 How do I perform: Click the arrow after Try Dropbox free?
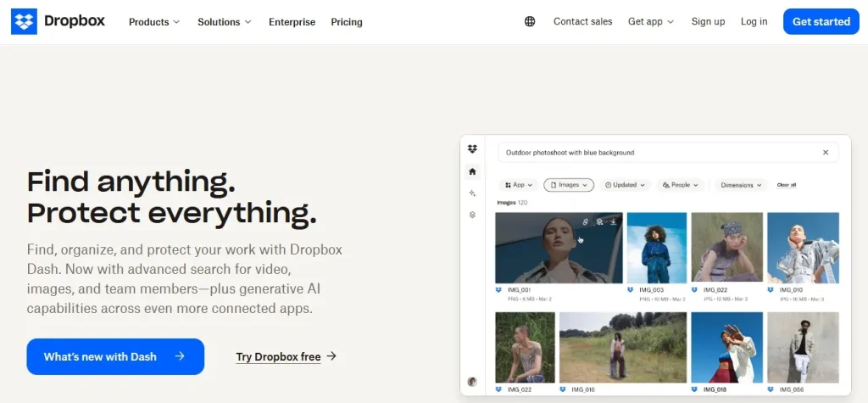(331, 355)
